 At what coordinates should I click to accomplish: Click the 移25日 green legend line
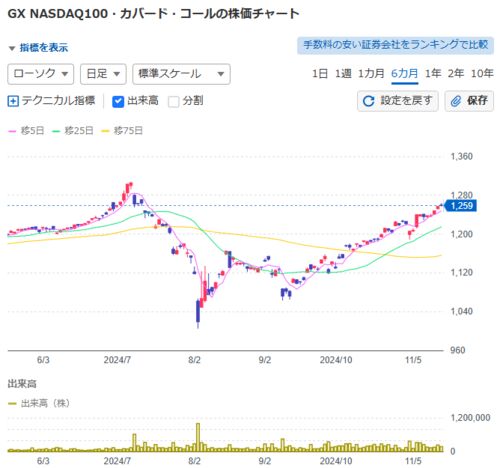click(56, 131)
